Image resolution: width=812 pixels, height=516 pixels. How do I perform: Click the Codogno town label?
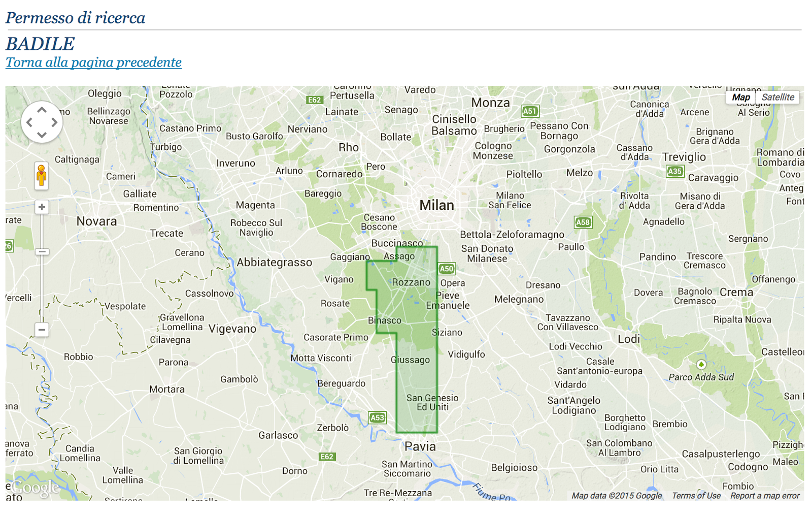click(x=748, y=467)
